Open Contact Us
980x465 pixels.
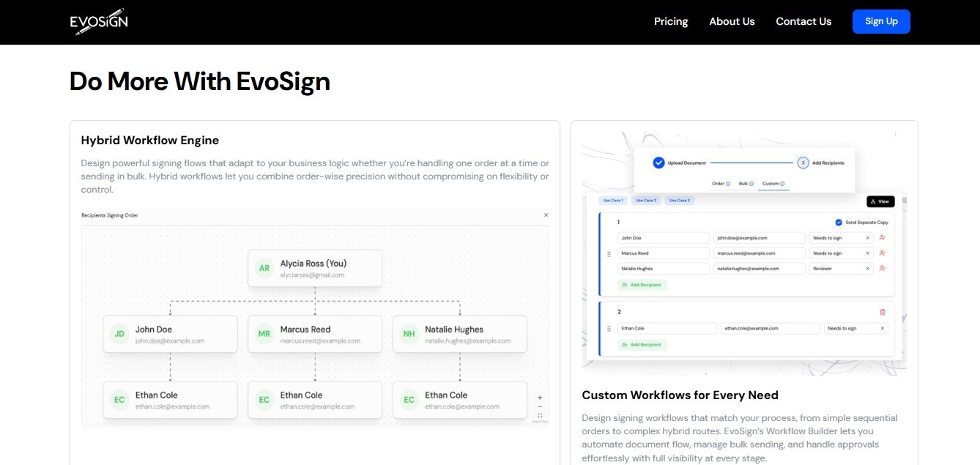click(x=803, y=21)
